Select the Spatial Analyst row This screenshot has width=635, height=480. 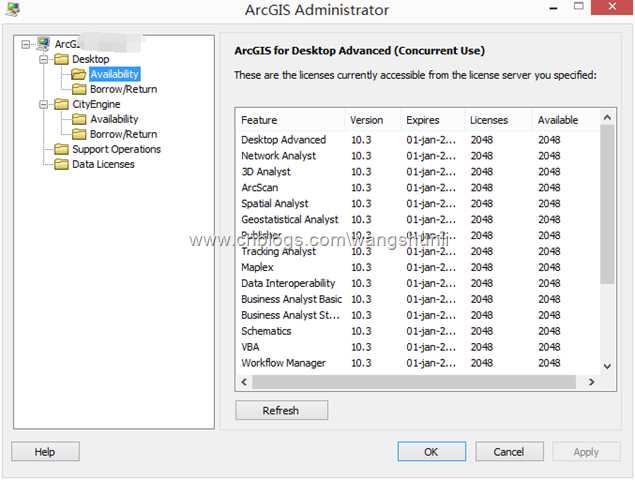coord(417,203)
